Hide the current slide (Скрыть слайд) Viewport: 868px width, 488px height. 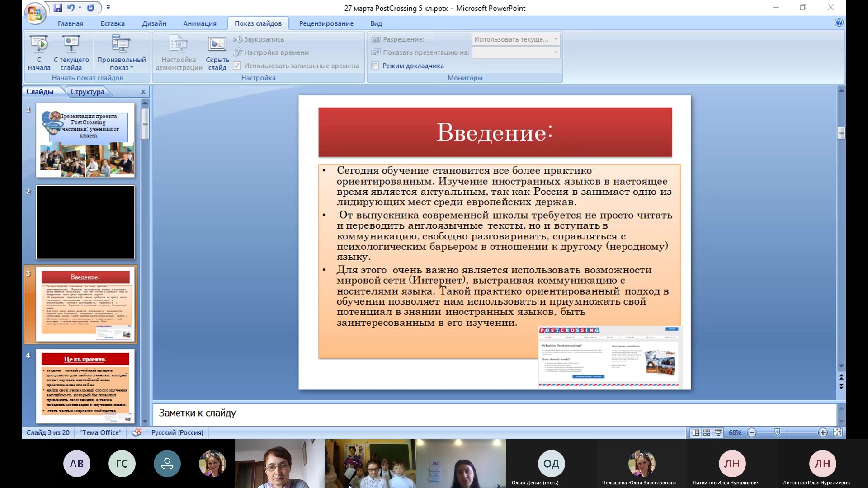pos(217,53)
